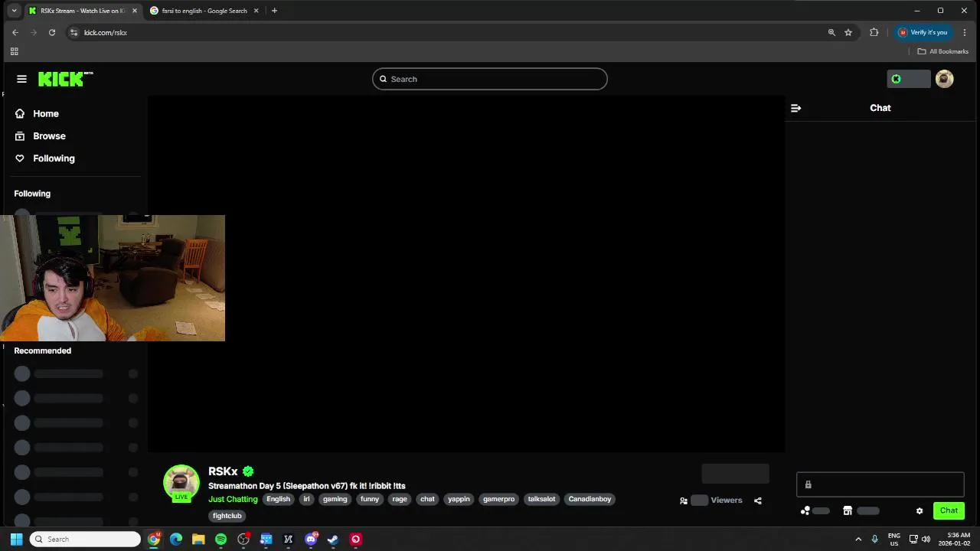Select the gaming tag
Image resolution: width=980 pixels, height=551 pixels.
pos(335,499)
